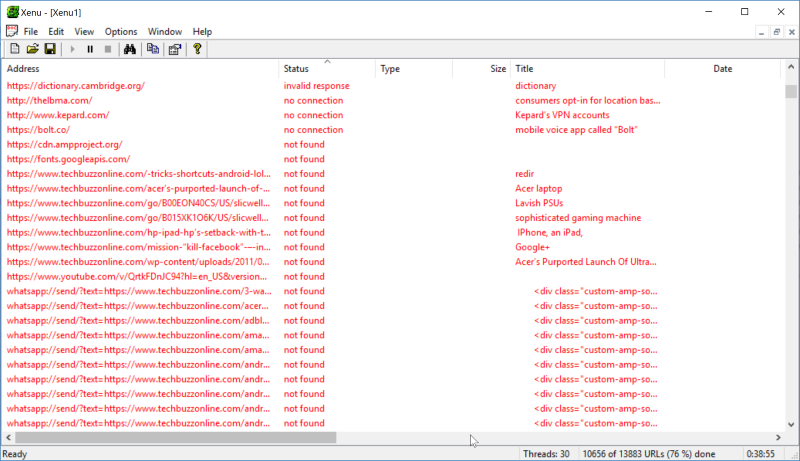Viewport: 800px width, 461px height.
Task: Pause the link check
Action: click(x=90, y=49)
